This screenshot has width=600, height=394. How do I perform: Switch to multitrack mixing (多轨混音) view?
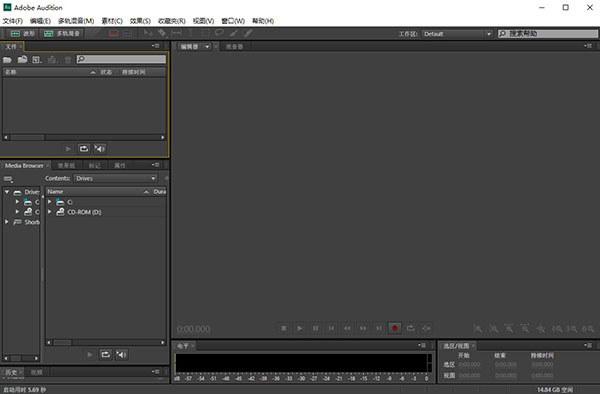[x=62, y=34]
